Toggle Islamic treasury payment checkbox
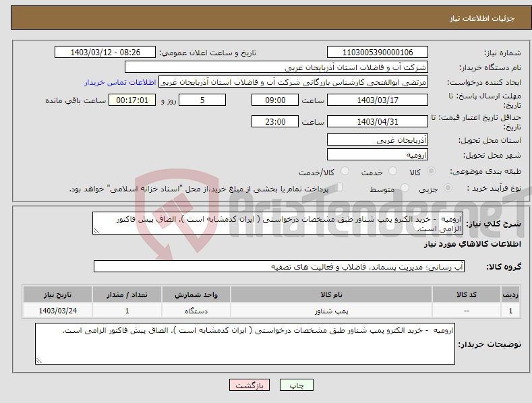 coord(338,187)
